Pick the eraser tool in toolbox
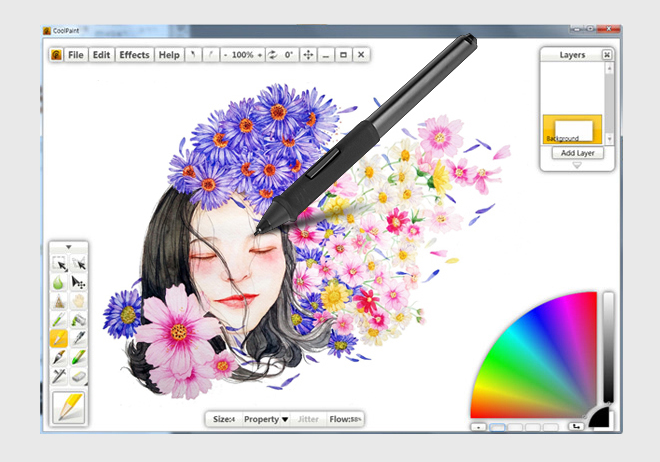Viewport: 660px width, 462px height. 78,376
